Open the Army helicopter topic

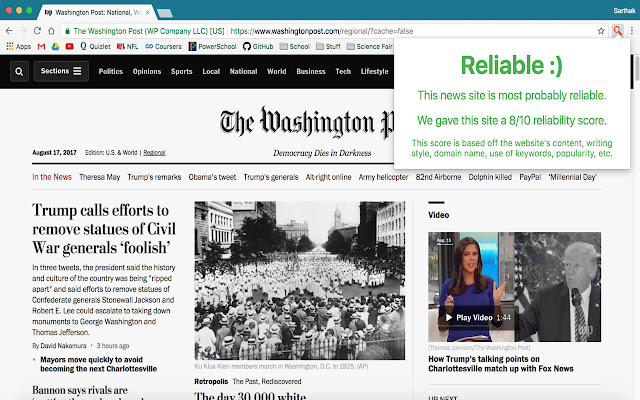(x=383, y=177)
